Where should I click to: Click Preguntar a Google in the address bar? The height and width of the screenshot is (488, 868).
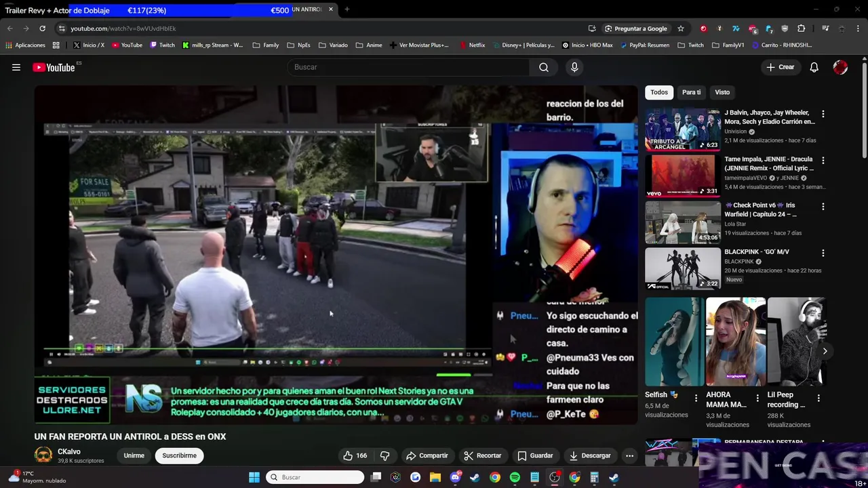coord(635,28)
